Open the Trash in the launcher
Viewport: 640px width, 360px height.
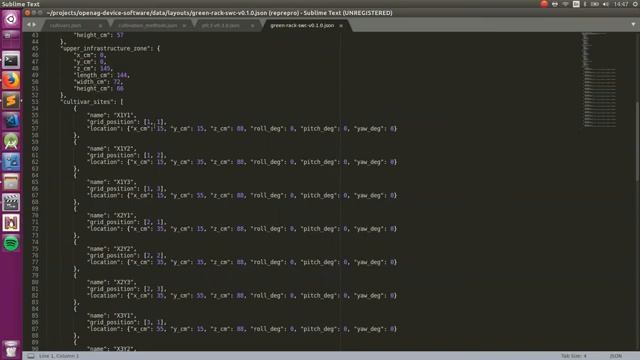click(11, 349)
